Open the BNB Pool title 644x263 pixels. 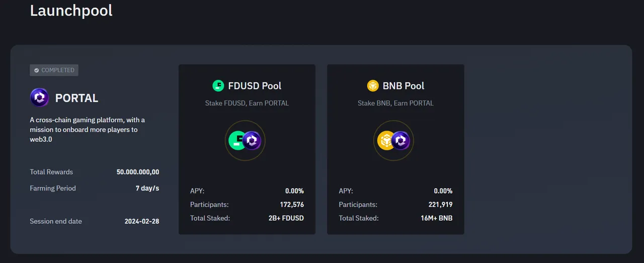[404, 85]
